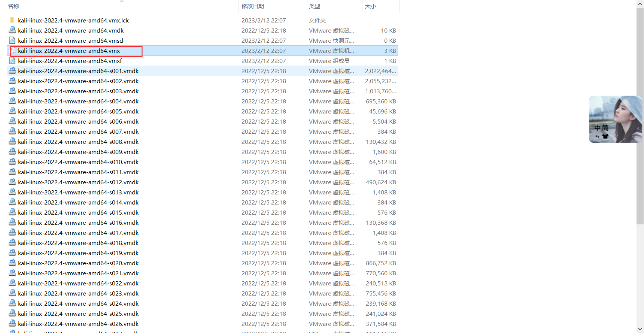Select file kali-linux-2022.4-vmware-amd64-s024.vmdk

click(x=78, y=303)
